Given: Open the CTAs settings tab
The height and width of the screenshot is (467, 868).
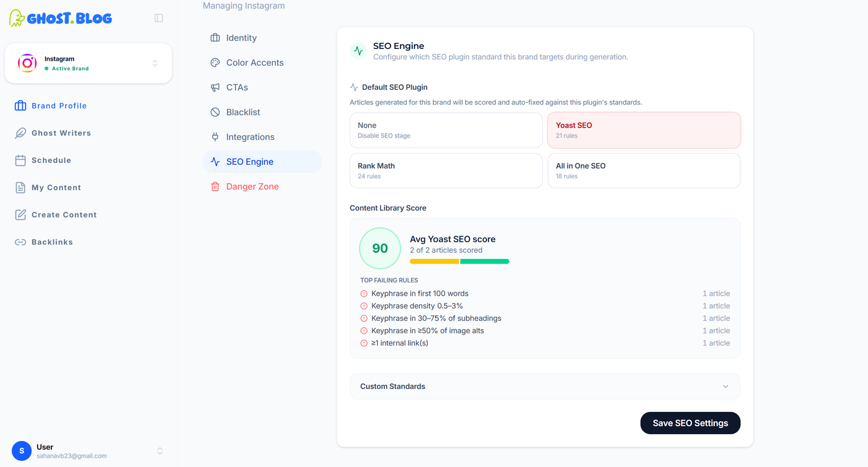Looking at the screenshot, I should tap(262, 87).
